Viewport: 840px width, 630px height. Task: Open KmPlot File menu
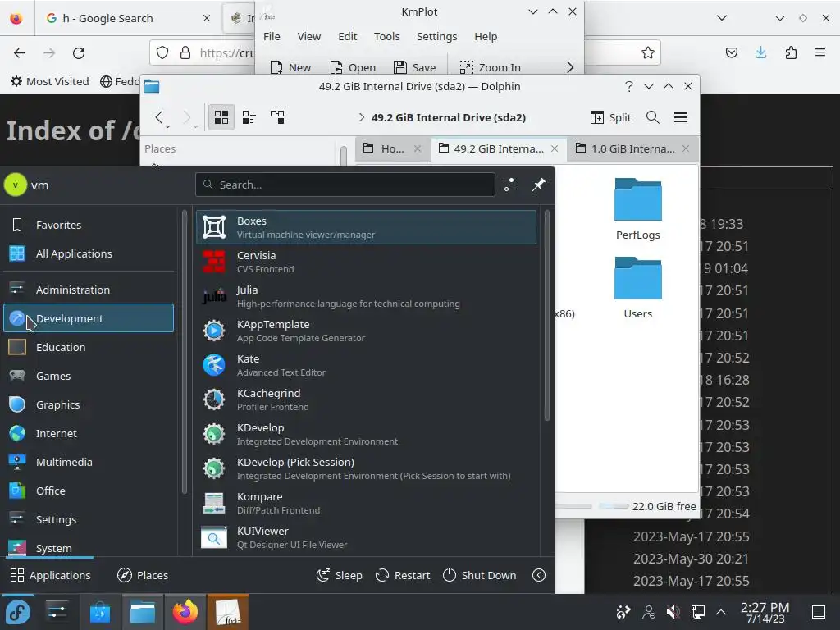272,36
